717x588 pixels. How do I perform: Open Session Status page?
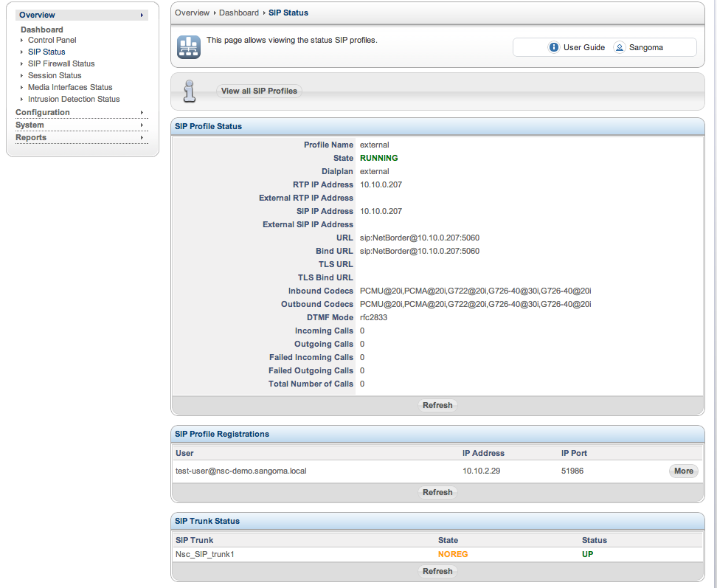pos(55,75)
